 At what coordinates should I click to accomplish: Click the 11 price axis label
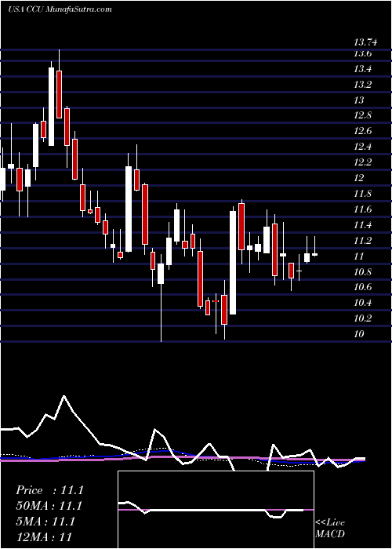pyautogui.click(x=359, y=256)
